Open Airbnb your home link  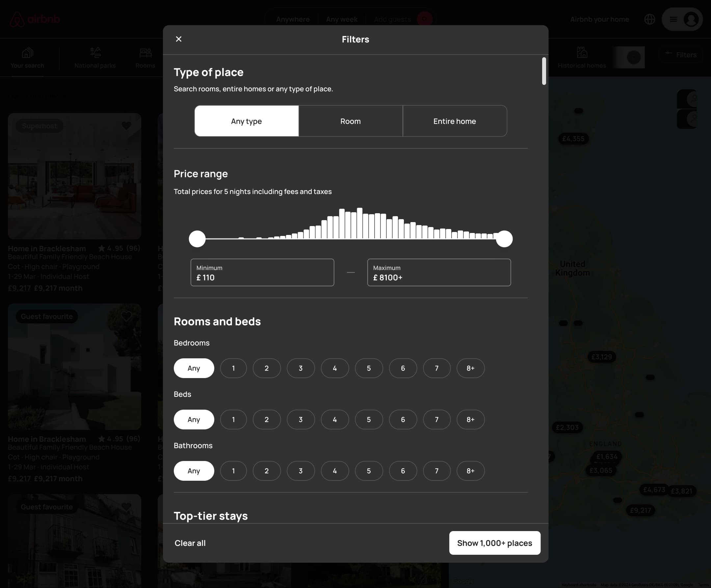599,19
